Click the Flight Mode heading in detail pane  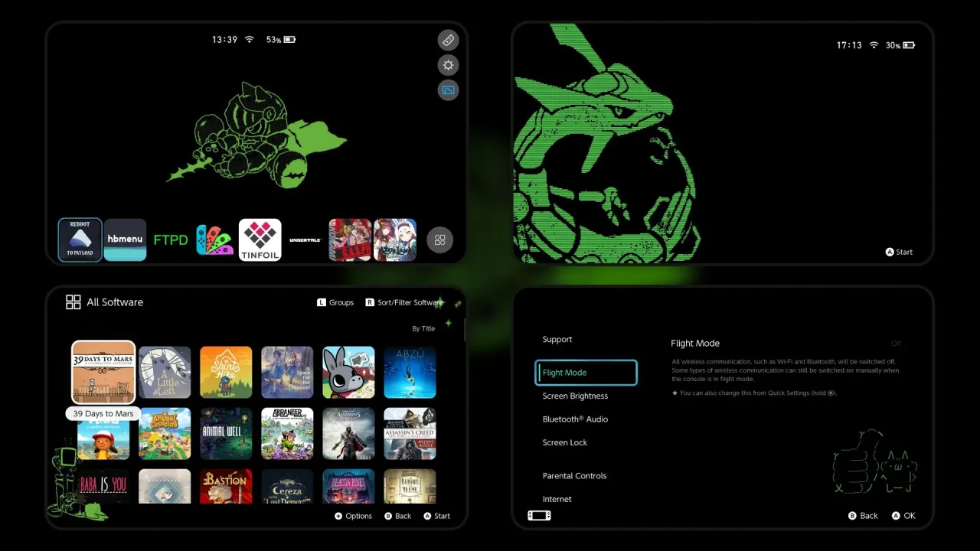point(695,344)
